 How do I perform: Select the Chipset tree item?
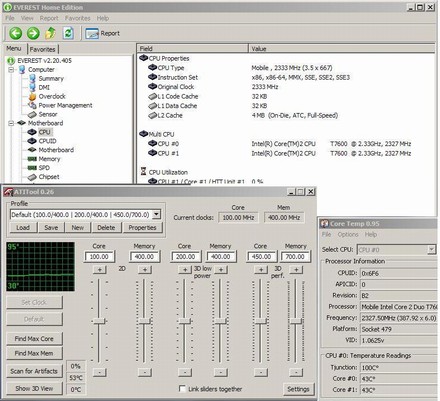pyautogui.click(x=49, y=177)
